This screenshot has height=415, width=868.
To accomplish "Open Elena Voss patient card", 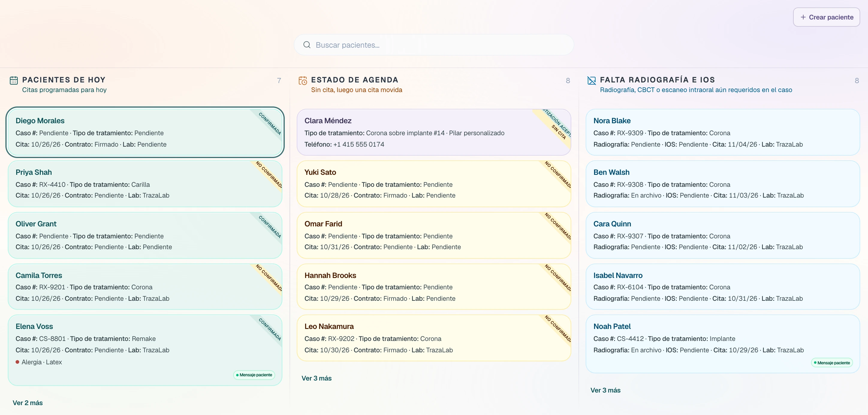I will coord(145,350).
